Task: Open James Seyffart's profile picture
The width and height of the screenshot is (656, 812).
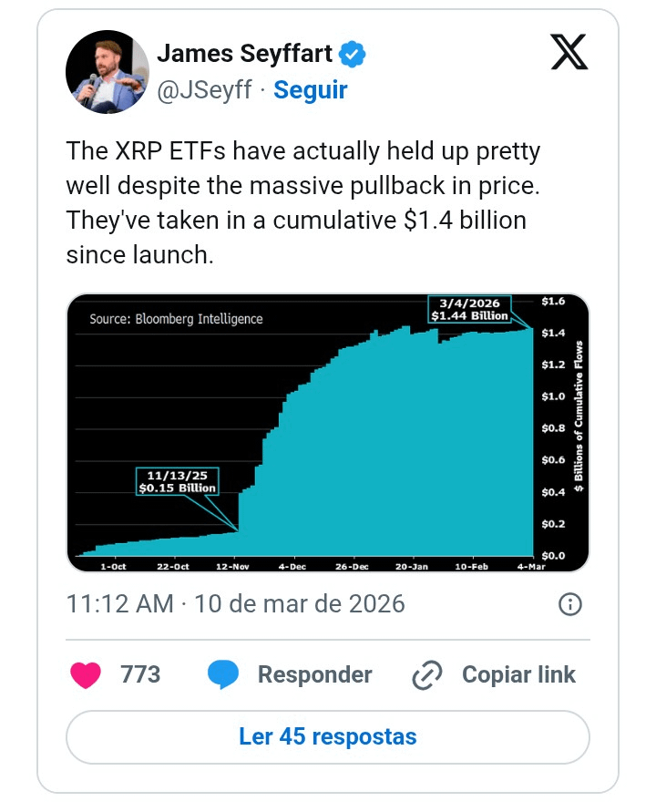Action: 108,71
